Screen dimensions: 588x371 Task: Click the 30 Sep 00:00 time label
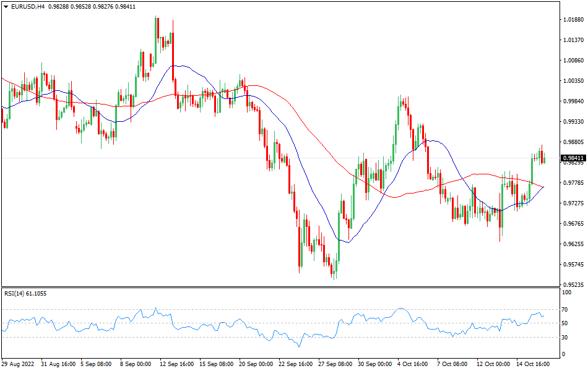[x=376, y=364]
